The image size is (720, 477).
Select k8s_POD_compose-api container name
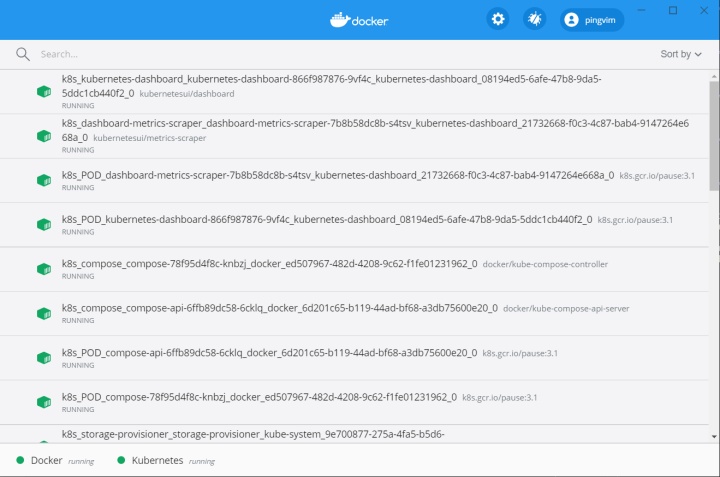tap(270, 353)
